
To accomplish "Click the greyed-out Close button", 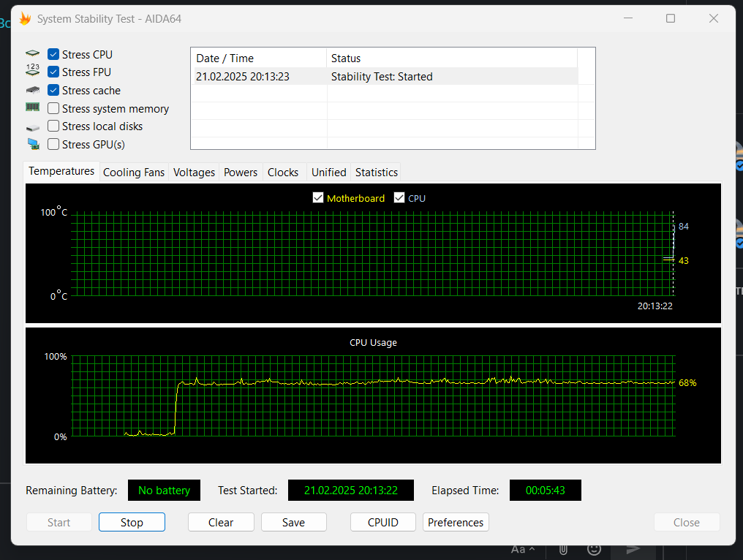I will (687, 522).
